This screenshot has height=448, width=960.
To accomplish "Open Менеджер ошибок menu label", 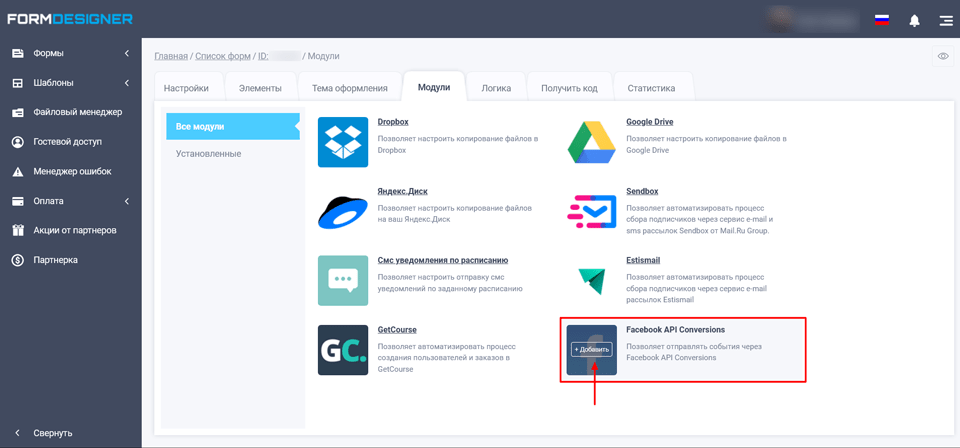I will click(72, 171).
